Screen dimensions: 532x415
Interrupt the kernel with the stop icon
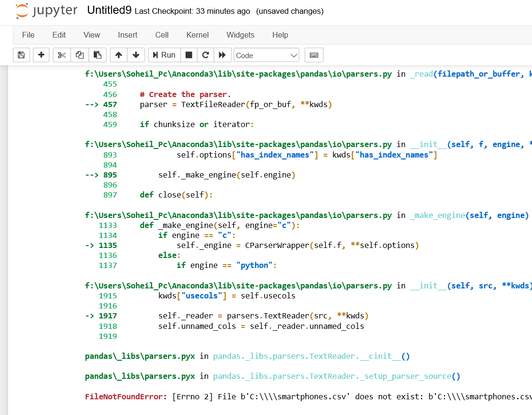pos(188,55)
